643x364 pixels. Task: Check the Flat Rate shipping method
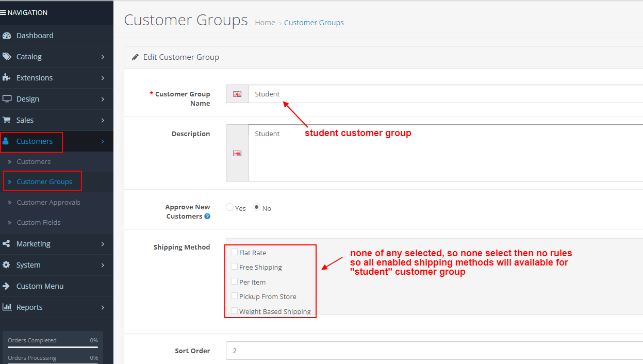[235, 252]
